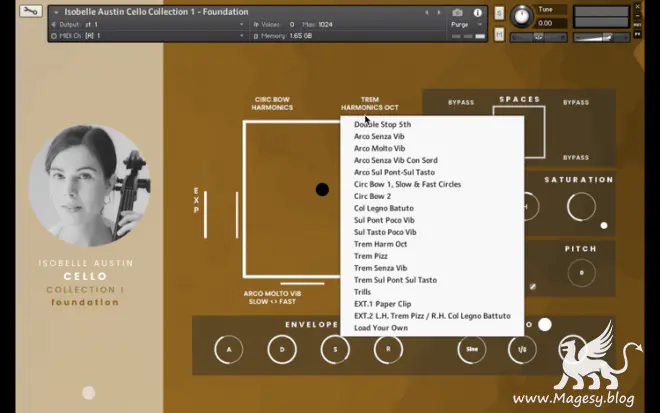Toggle the Solo S button
Viewport: 660px width, 413px height.
click(499, 13)
